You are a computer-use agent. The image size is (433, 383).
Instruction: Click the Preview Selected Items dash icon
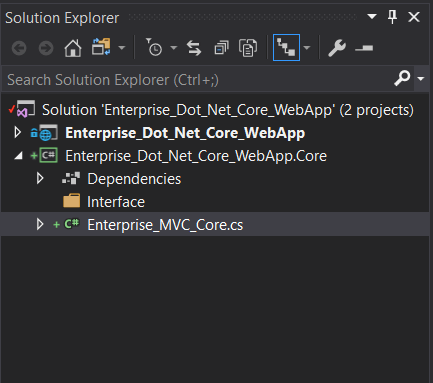[x=364, y=49]
